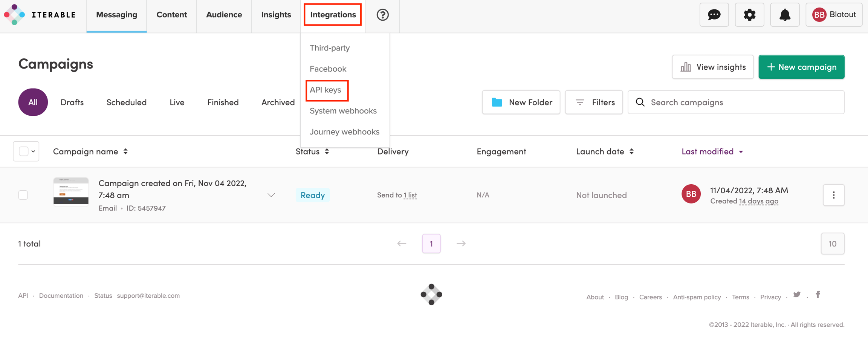Click the help question mark icon
Screen dimensions: 868x355
tap(382, 15)
